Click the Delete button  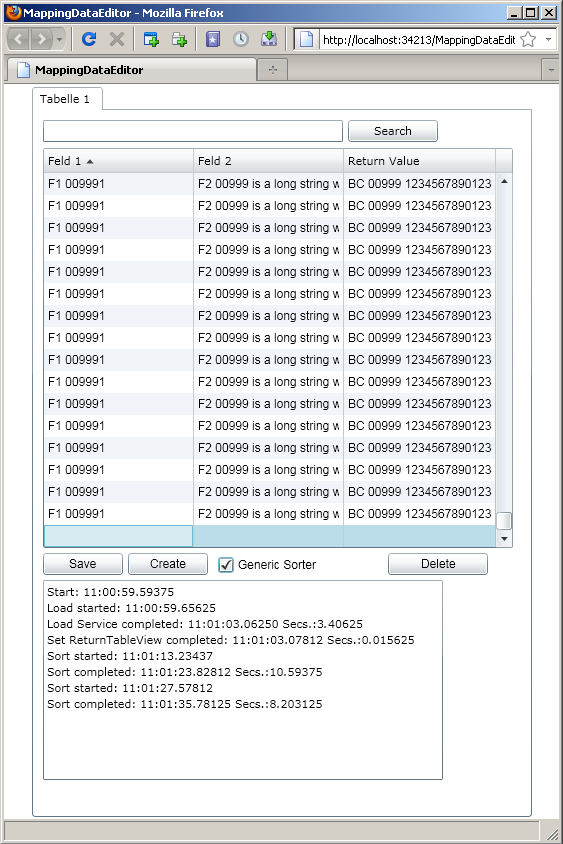[438, 564]
